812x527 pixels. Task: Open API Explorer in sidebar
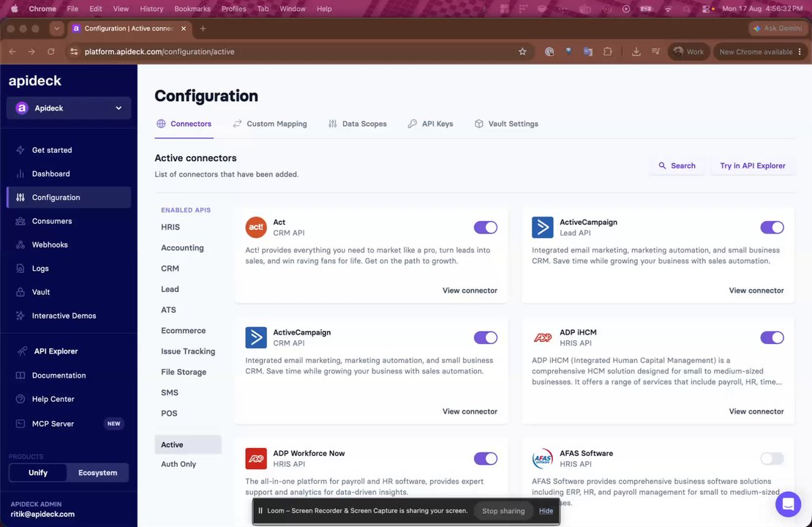pyautogui.click(x=56, y=351)
